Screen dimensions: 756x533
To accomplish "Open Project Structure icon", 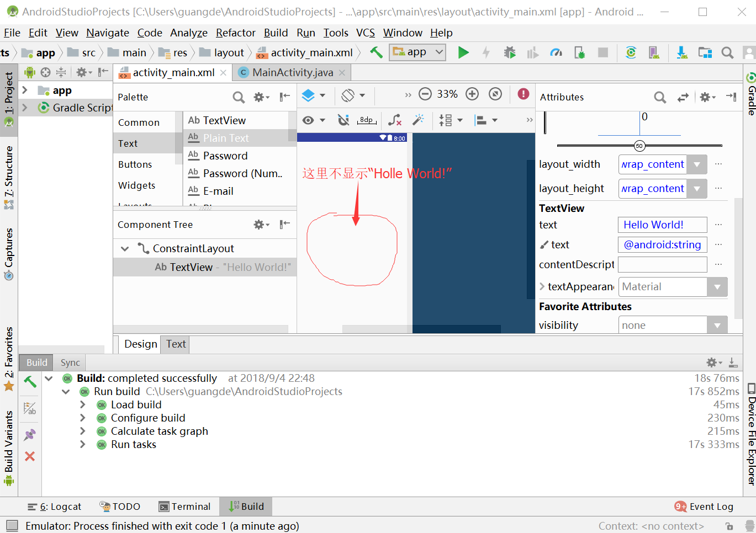I will [x=705, y=52].
